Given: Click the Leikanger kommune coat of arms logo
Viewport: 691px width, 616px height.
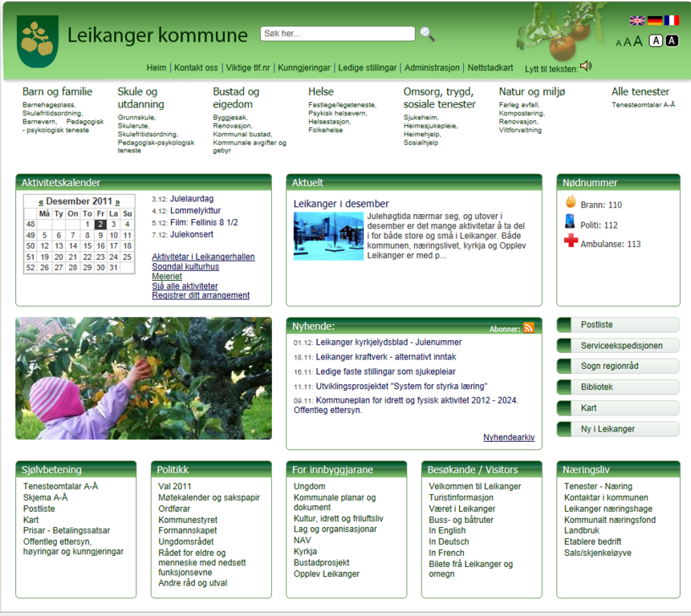Looking at the screenshot, I should click(38, 42).
